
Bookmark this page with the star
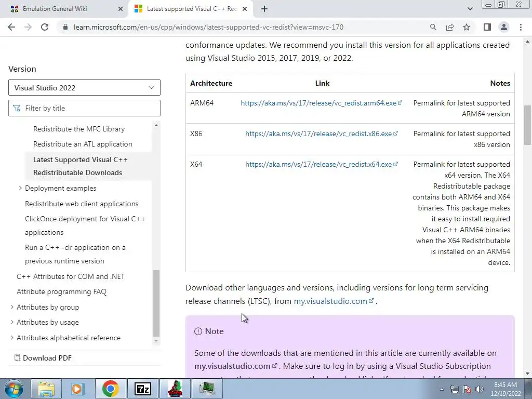pos(467,27)
